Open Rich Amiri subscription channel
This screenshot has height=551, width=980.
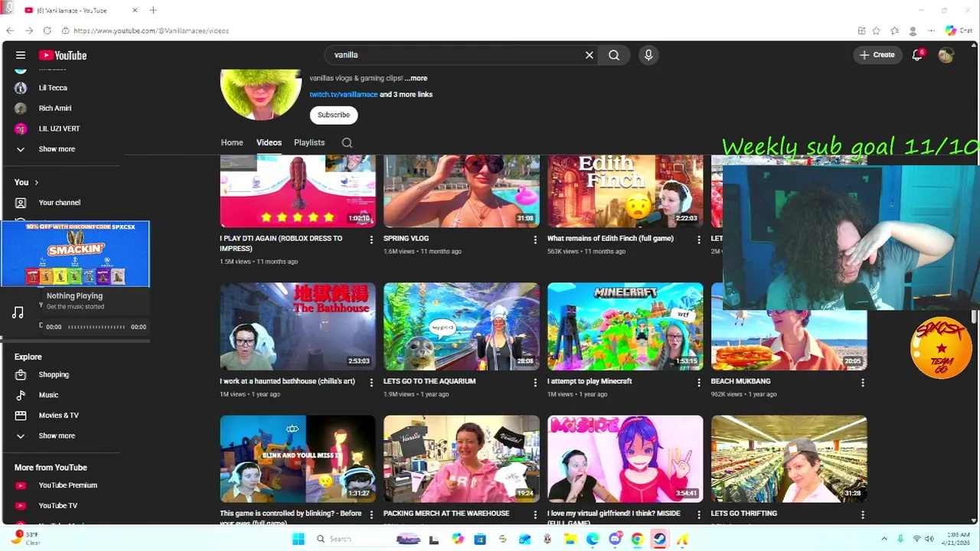click(54, 109)
